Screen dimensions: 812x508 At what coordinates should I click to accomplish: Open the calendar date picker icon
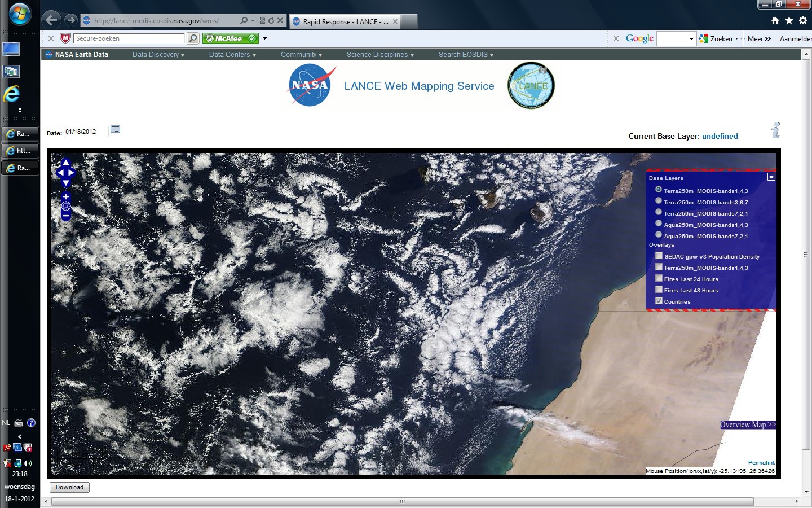click(115, 129)
